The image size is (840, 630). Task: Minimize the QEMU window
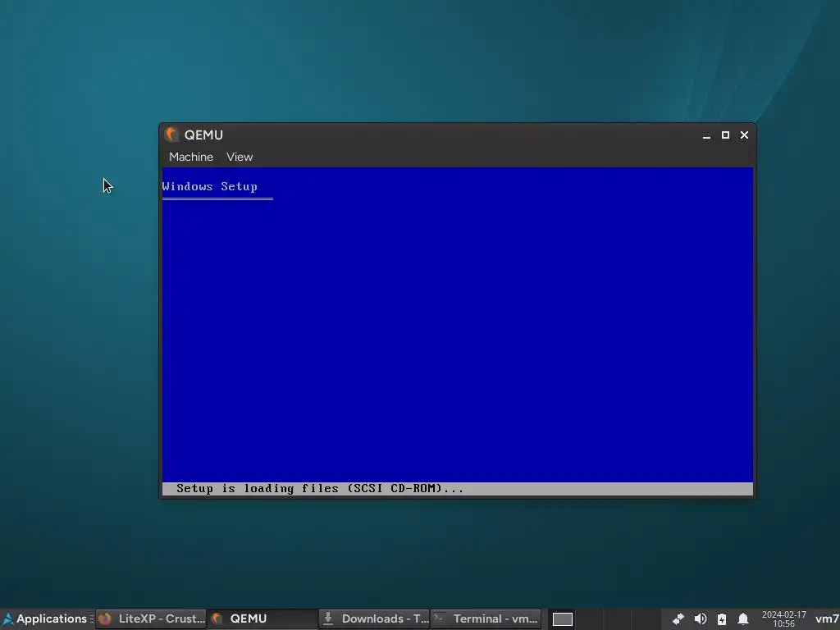coord(706,135)
